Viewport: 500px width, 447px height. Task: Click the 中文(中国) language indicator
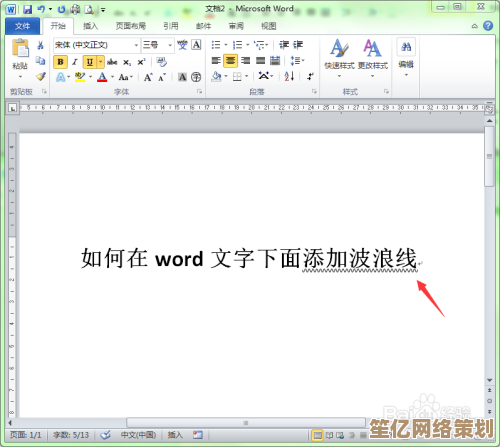138,435
